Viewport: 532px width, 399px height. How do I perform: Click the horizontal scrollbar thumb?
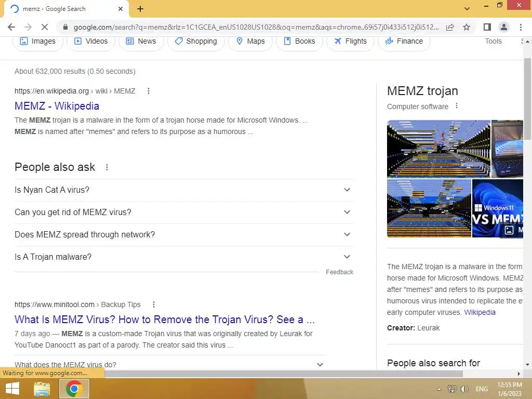[x=284, y=374]
